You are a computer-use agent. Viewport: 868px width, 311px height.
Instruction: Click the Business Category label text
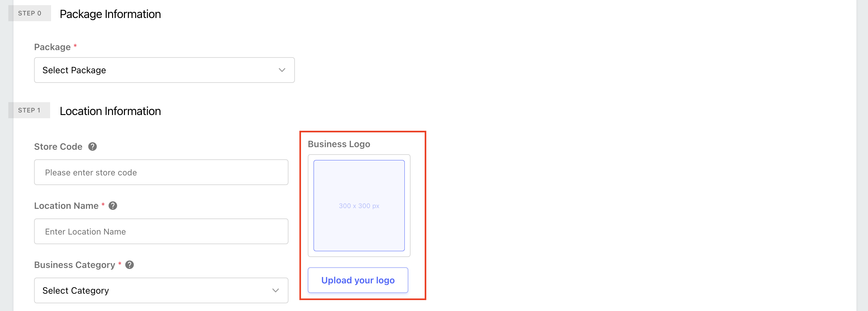[x=75, y=265]
